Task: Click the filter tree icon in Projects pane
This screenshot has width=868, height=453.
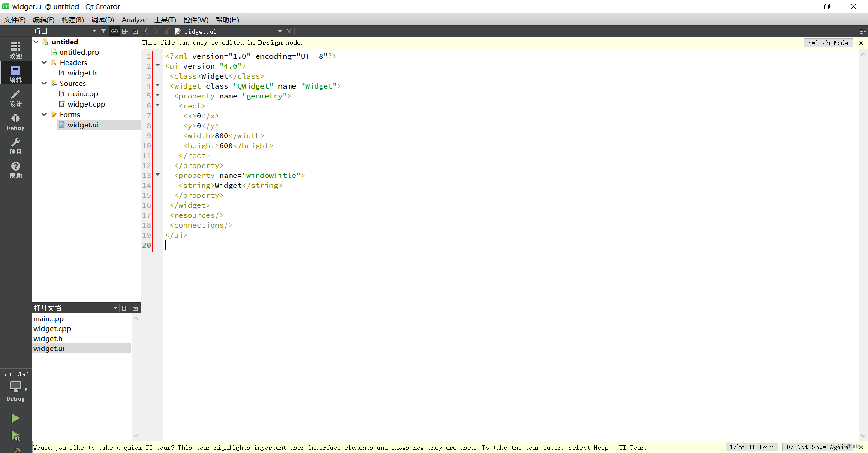Action: [104, 31]
